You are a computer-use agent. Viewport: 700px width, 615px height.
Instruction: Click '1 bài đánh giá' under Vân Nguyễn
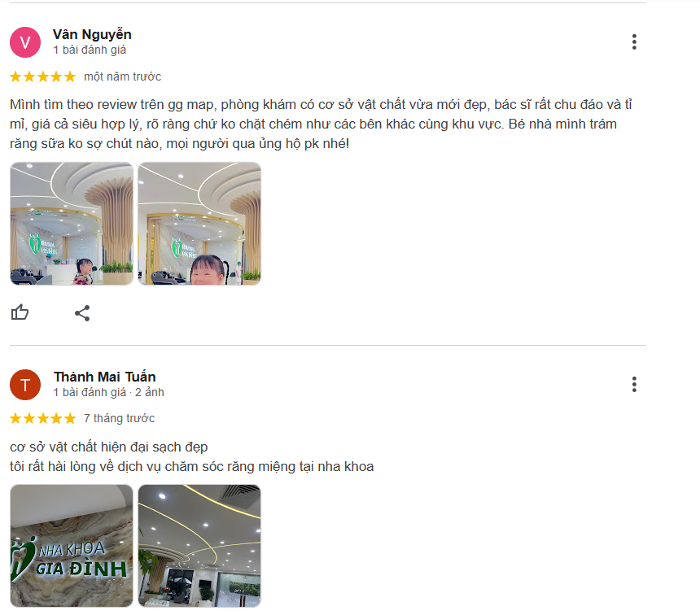[90, 50]
